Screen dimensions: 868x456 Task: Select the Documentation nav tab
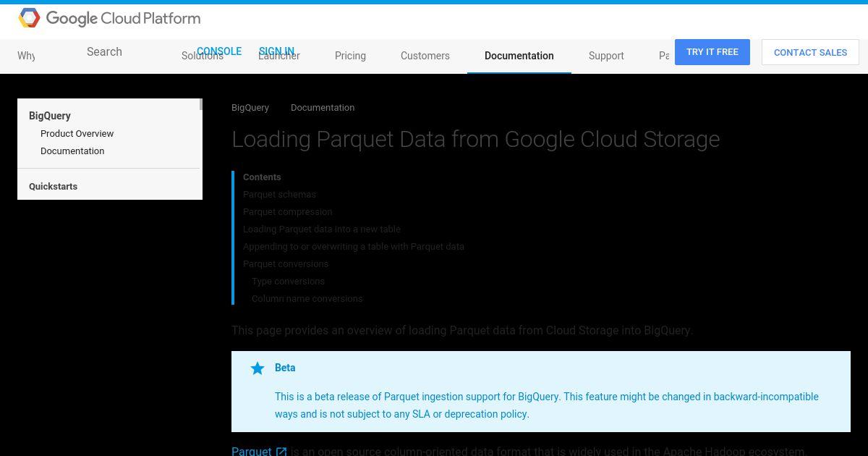[x=519, y=56]
